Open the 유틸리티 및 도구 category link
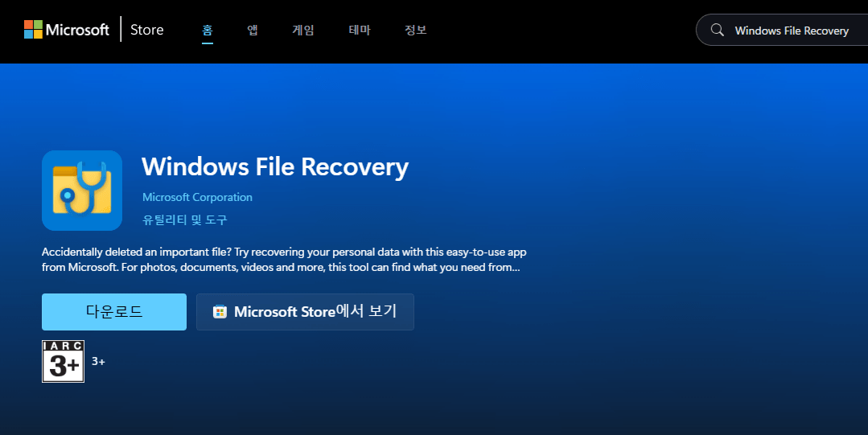868x435 pixels. tap(185, 220)
